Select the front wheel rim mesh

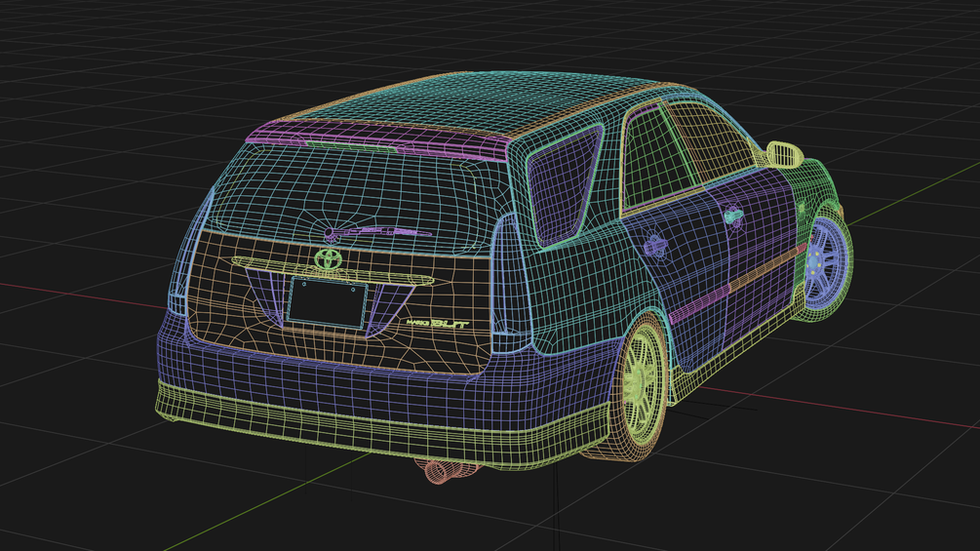pos(826,261)
